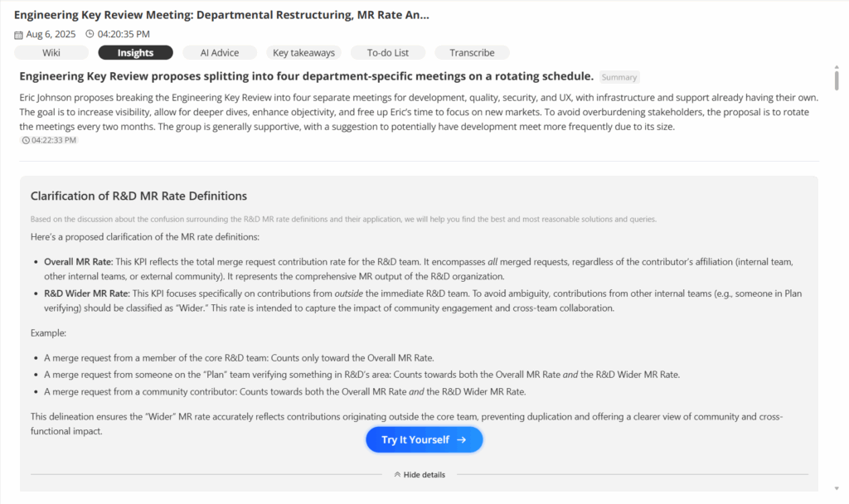Open the Wiki tab
The height and width of the screenshot is (504, 849).
point(51,53)
